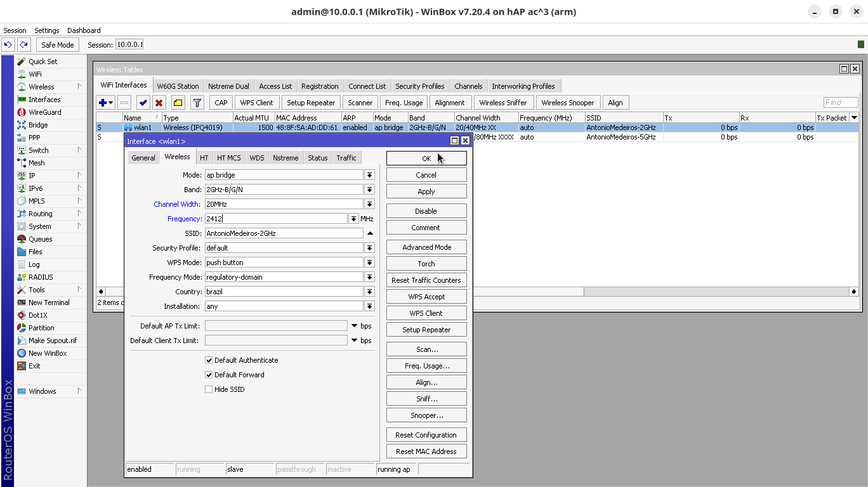Switch to the HT MCS tab
The image size is (868, 487).
[x=228, y=158]
